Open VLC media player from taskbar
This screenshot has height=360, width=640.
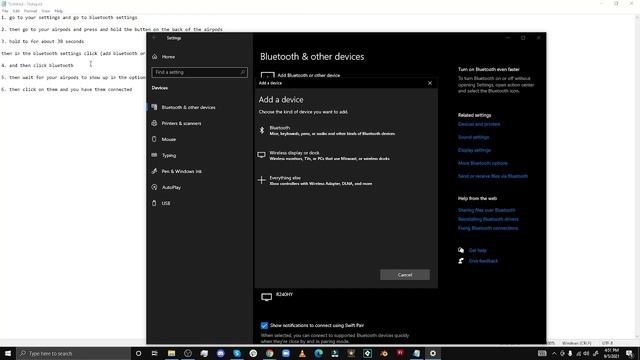tap(302, 353)
